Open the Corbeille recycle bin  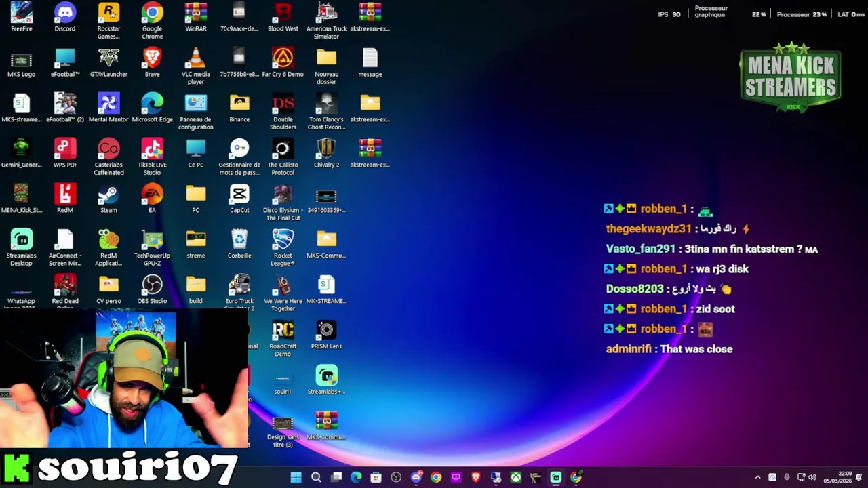(239, 244)
